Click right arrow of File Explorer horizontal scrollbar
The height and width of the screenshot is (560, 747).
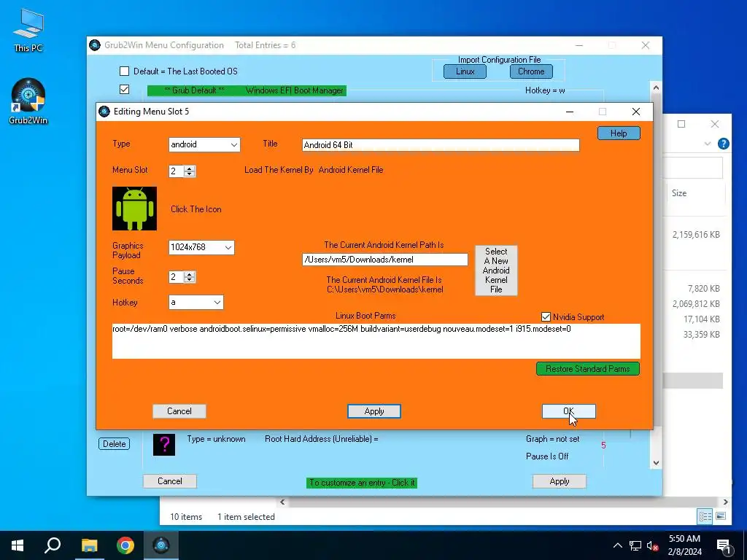click(x=725, y=502)
